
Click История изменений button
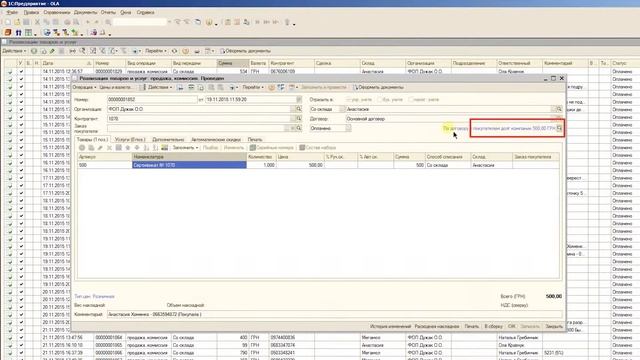coord(390,327)
